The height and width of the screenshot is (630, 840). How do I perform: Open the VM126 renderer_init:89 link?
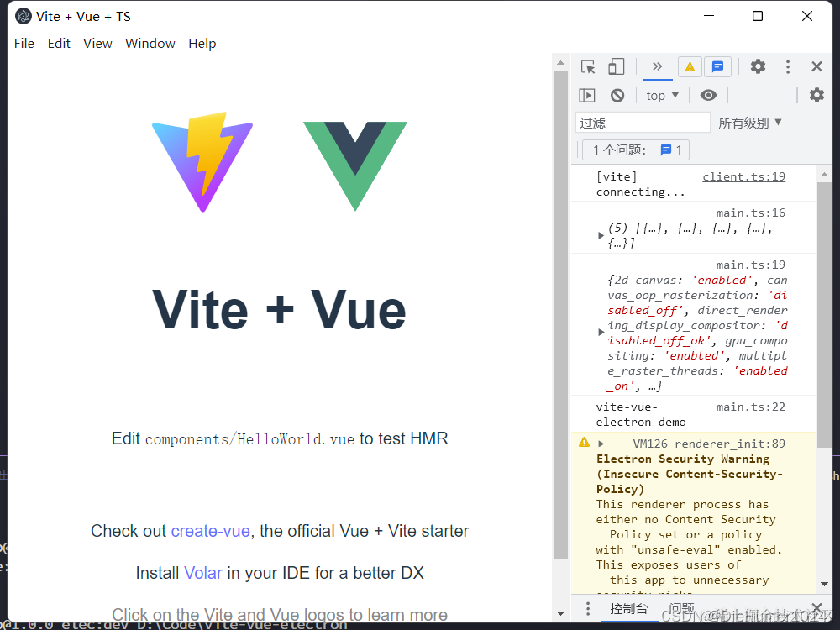click(x=709, y=444)
